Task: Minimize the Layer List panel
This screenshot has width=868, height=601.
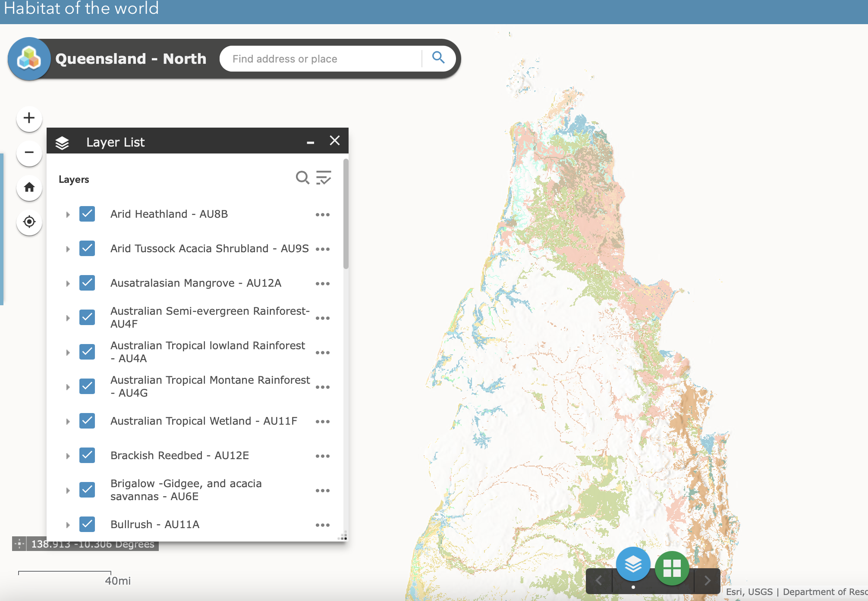Action: pos(310,142)
